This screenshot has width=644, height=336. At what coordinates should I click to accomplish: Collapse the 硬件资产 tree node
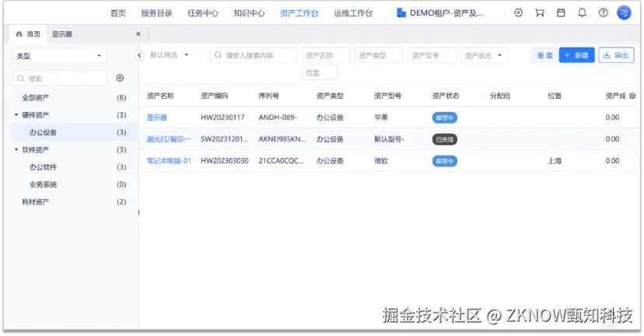[16, 115]
